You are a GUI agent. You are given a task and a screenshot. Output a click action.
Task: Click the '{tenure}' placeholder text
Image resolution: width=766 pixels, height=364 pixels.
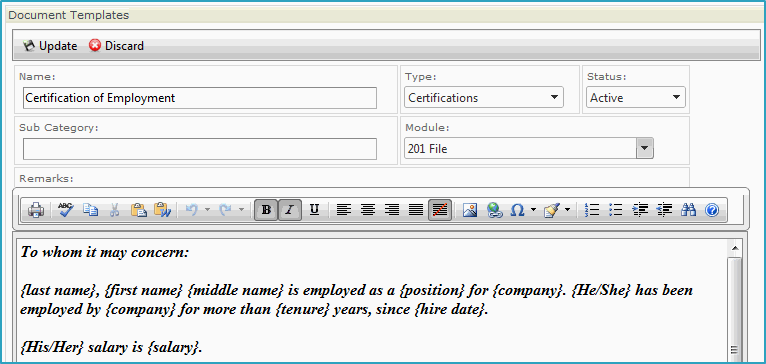tap(303, 310)
